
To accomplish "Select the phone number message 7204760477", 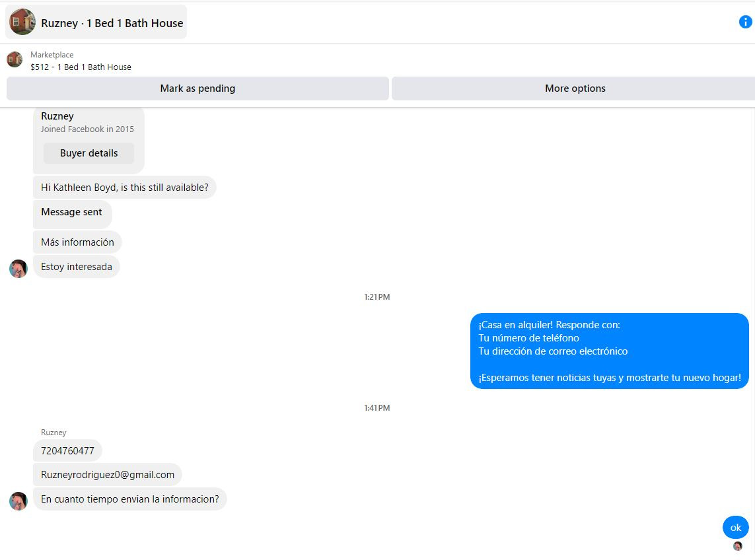I will tap(67, 450).
